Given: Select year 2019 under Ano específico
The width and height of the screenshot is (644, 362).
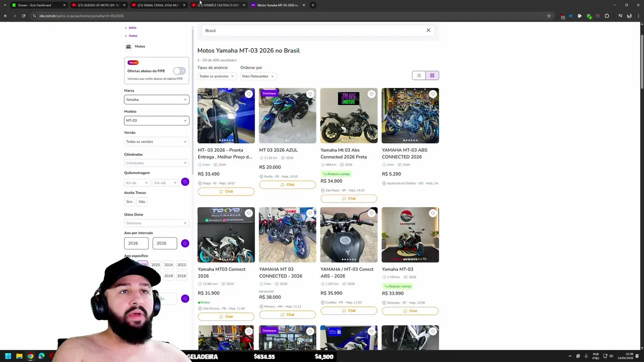Looking at the screenshot, I should click(x=169, y=276).
